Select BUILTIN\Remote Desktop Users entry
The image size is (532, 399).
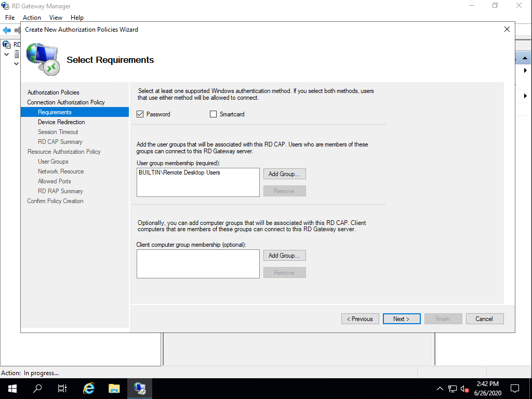pyautogui.click(x=179, y=172)
